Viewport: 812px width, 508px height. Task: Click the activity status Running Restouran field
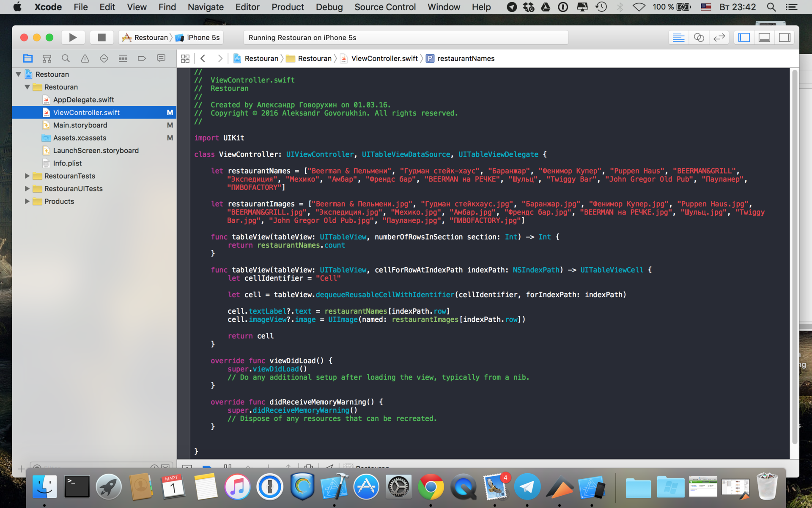(x=406, y=38)
